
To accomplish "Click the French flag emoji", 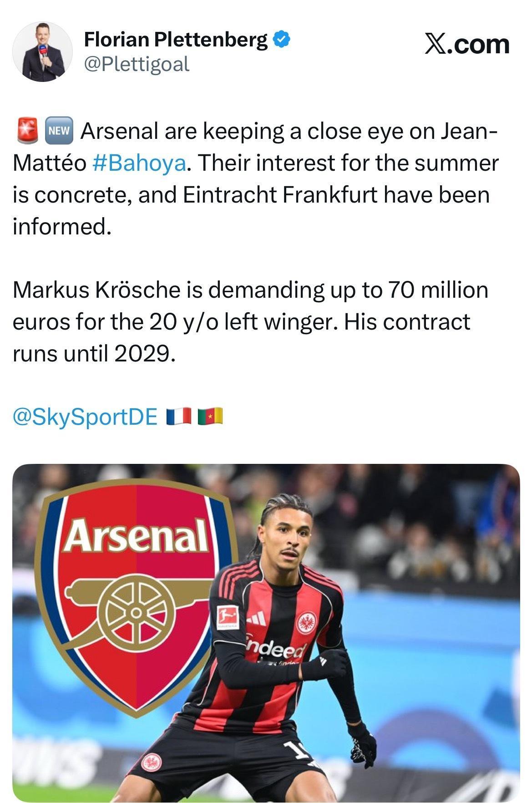I will click(177, 416).
